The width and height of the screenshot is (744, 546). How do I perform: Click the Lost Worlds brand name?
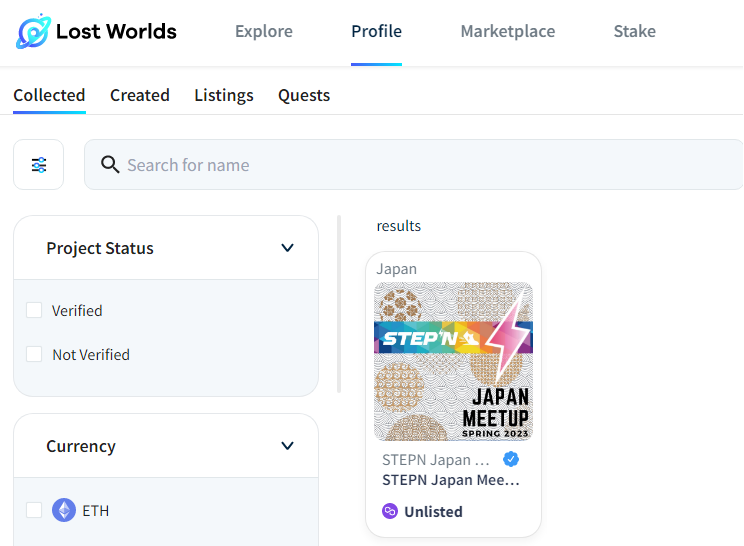pyautogui.click(x=116, y=31)
